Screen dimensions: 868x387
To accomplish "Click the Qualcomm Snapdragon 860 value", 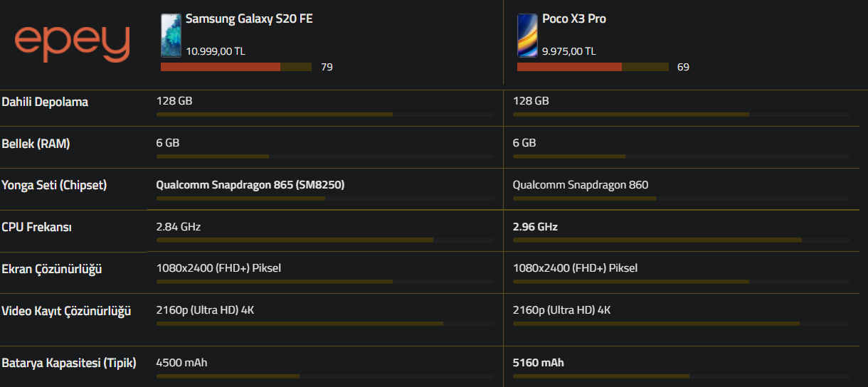I will 580,185.
